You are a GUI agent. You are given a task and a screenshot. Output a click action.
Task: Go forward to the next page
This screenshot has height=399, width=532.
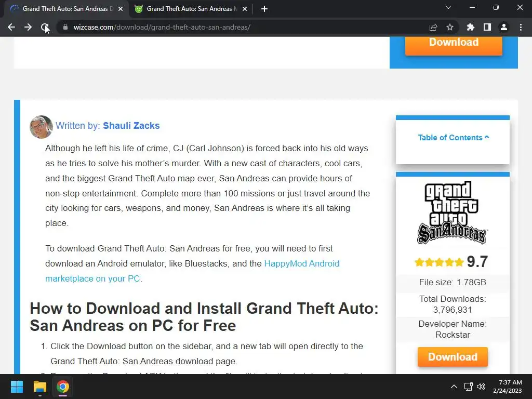[28, 27]
